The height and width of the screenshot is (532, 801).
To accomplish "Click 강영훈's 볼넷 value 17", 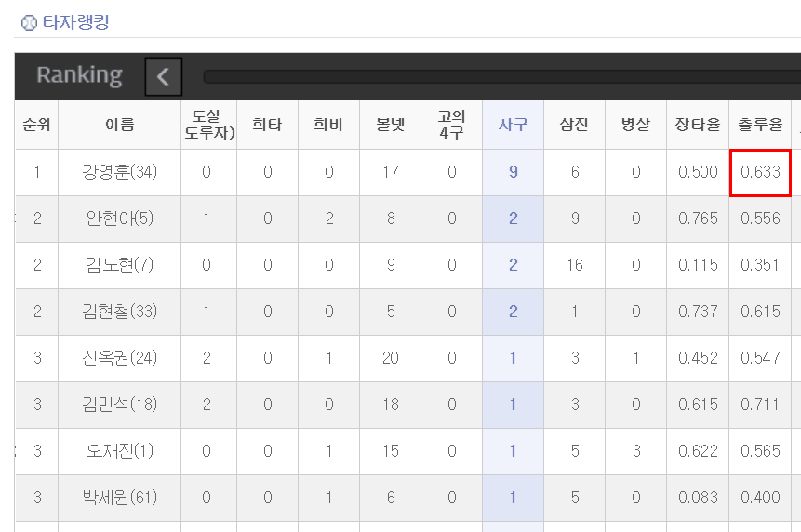I will [391, 172].
